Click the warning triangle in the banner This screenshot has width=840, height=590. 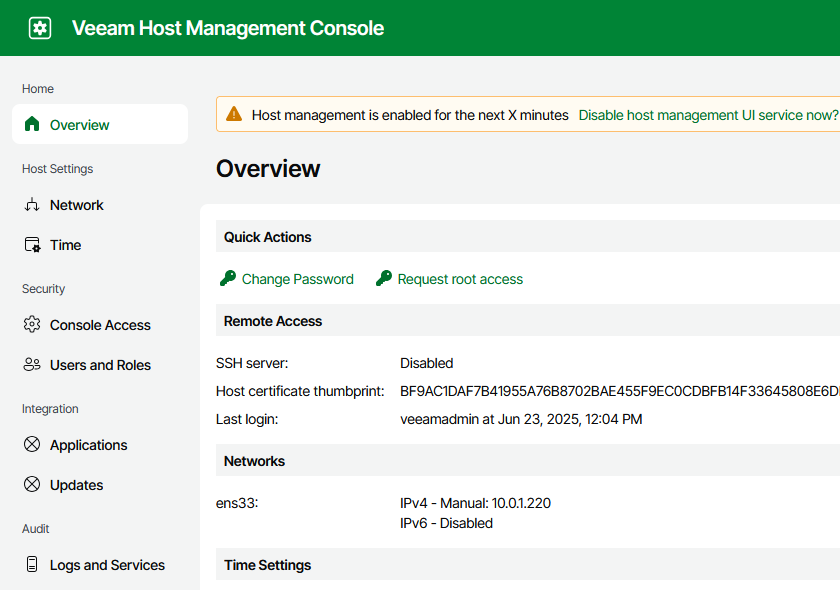pyautogui.click(x=234, y=114)
